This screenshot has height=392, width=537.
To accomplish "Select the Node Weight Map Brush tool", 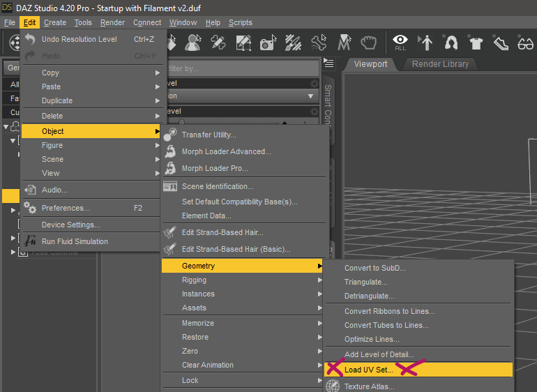I will tap(294, 43).
